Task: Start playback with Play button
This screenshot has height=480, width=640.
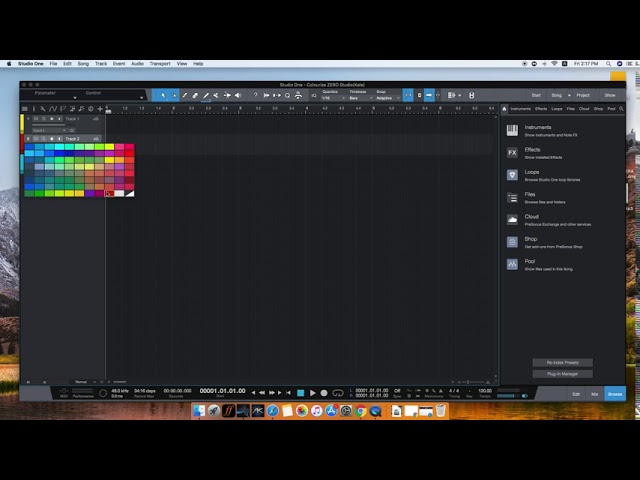Action: [x=313, y=393]
